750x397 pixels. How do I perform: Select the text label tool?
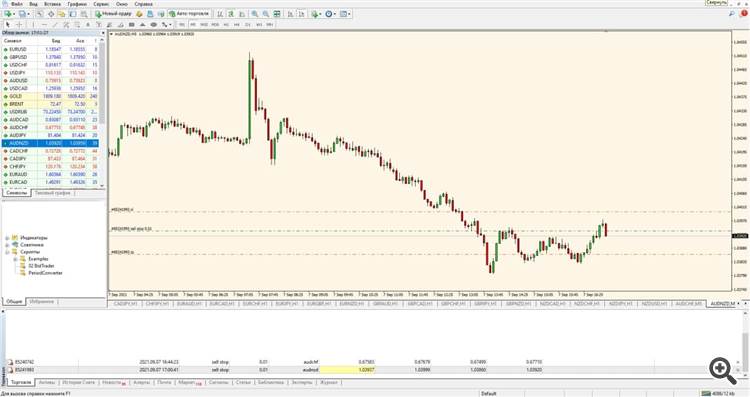(98, 24)
